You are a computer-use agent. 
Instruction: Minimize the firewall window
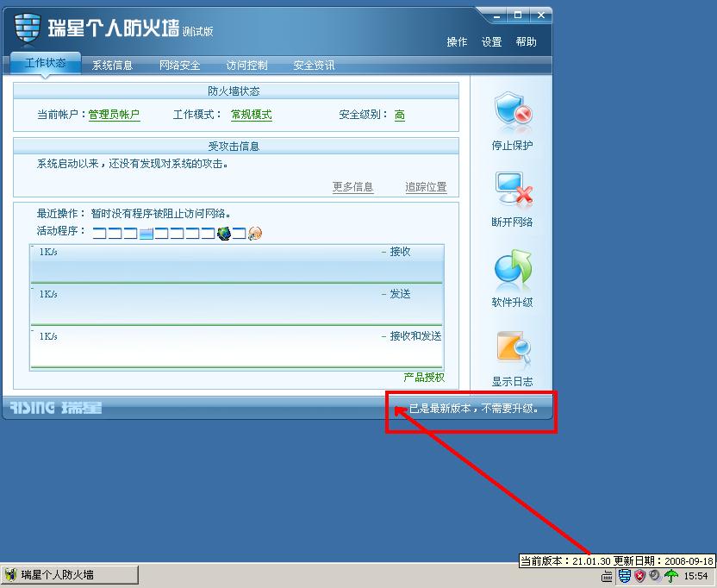[x=497, y=16]
